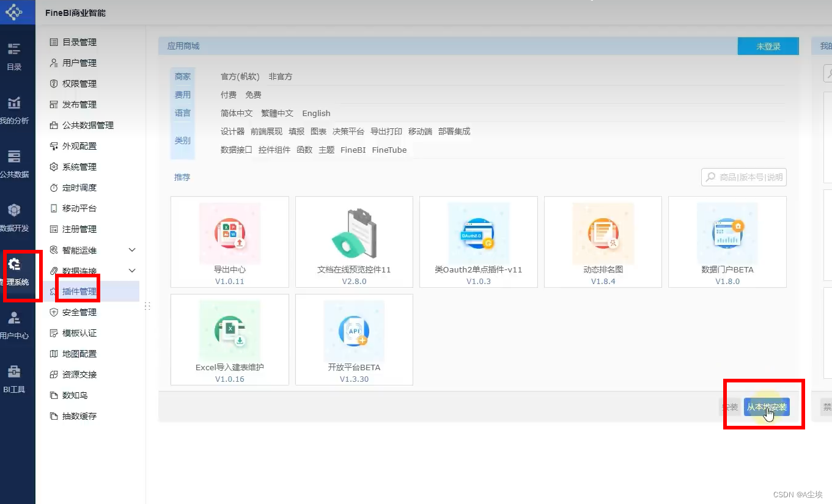832x504 pixels.
Task: Open 数据开发 in the left rail
Action: click(14, 217)
